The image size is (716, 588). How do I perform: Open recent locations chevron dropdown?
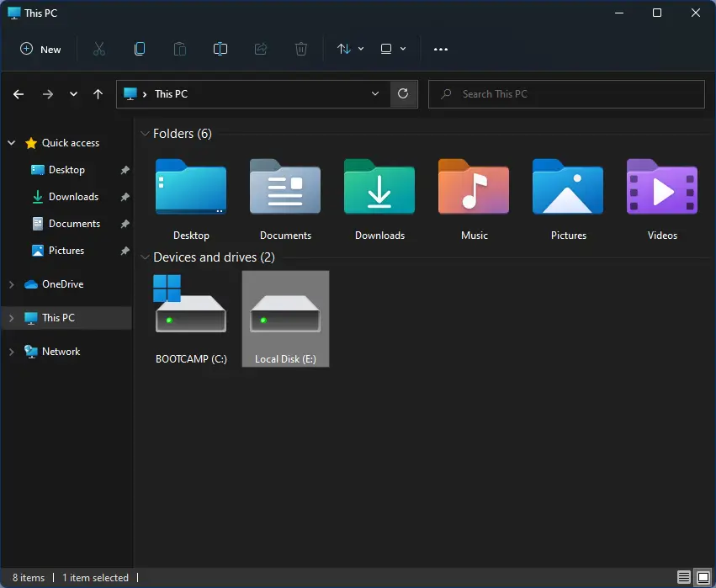pyautogui.click(x=73, y=94)
